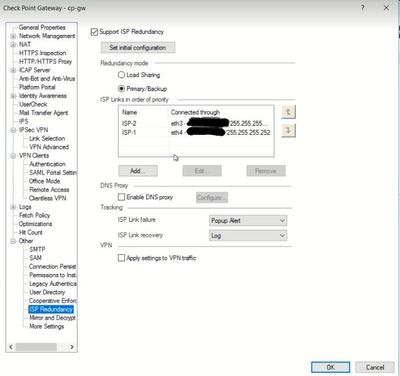Viewport: 400px width, 376px height.
Task: Click the Remove ISP link button
Action: pos(266,171)
